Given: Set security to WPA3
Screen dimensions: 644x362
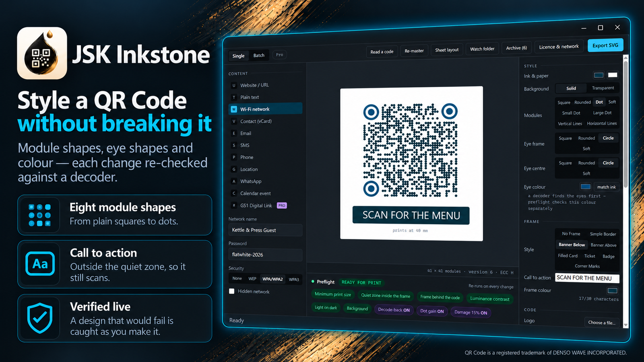Looking at the screenshot, I should 294,279.
